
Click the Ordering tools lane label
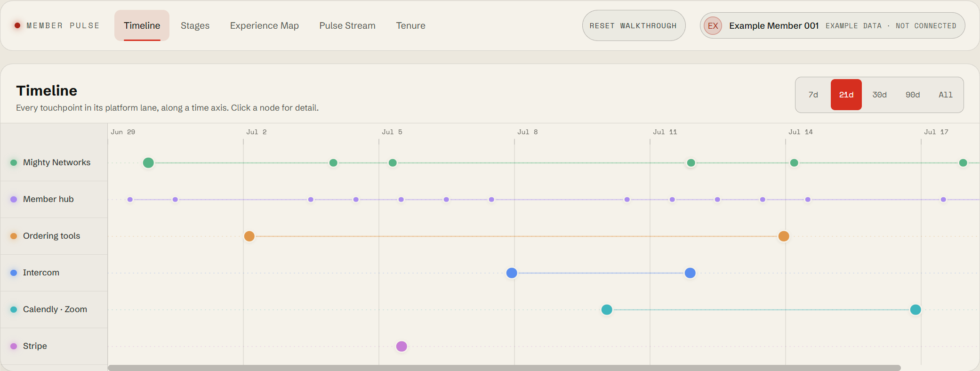tap(51, 236)
